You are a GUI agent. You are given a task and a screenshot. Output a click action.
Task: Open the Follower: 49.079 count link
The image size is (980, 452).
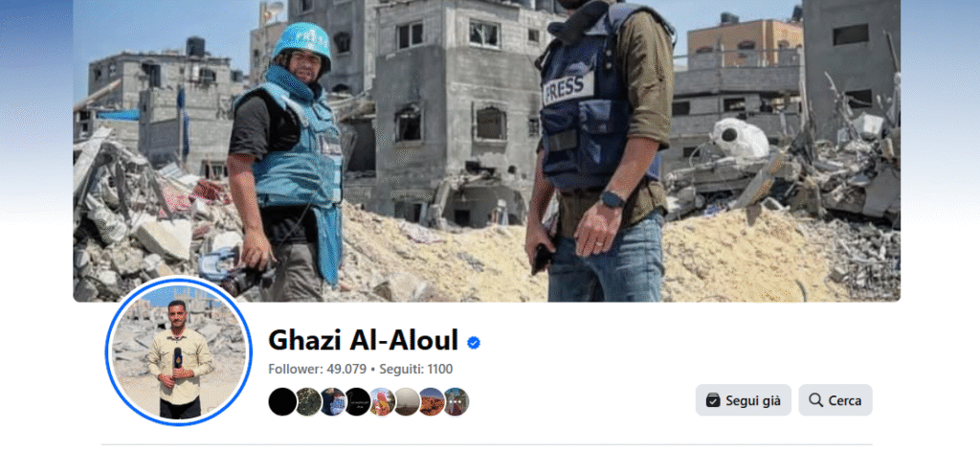coord(317,369)
